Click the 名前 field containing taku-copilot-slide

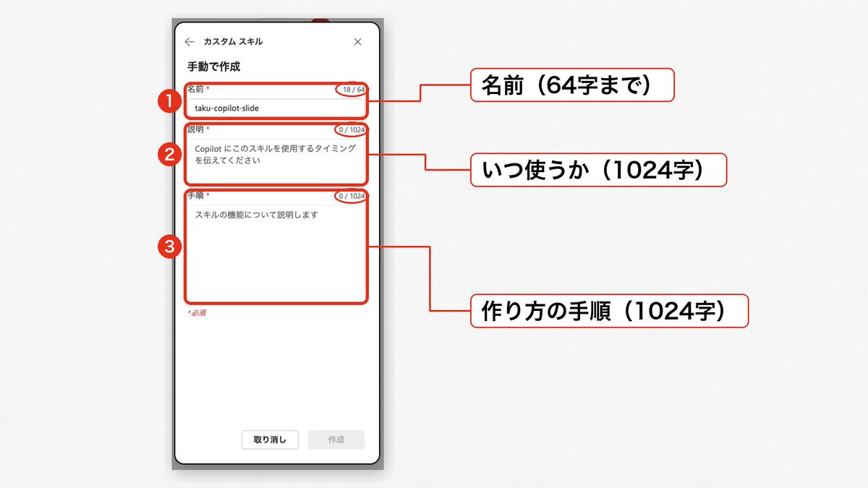pyautogui.click(x=276, y=108)
